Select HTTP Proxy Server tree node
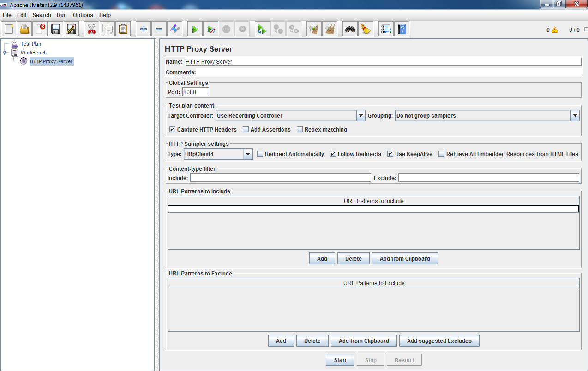Screen dimensions: 588x371 coord(51,61)
